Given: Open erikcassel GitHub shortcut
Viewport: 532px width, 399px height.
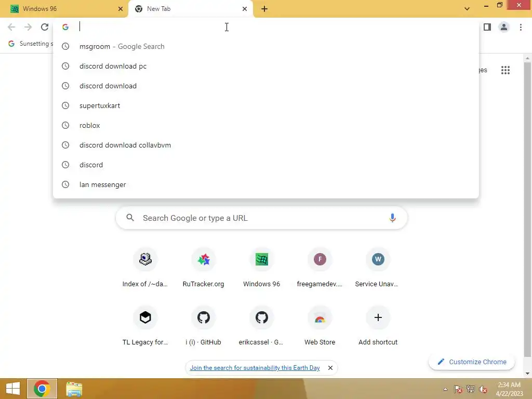Looking at the screenshot, I should pos(262,326).
